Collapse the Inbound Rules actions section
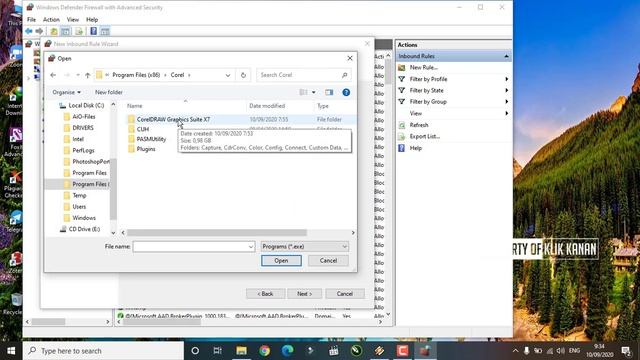 [x=507, y=56]
